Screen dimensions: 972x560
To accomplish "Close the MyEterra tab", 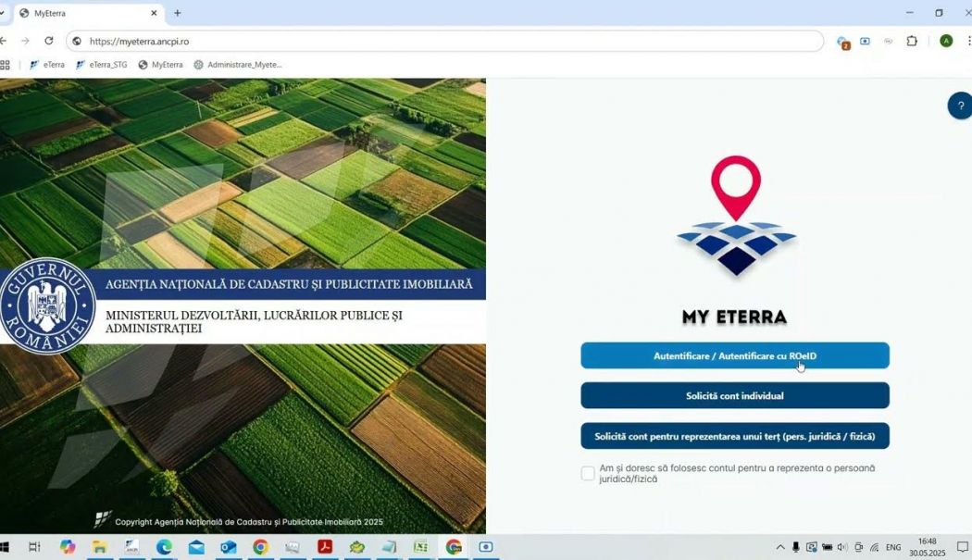I will click(154, 13).
